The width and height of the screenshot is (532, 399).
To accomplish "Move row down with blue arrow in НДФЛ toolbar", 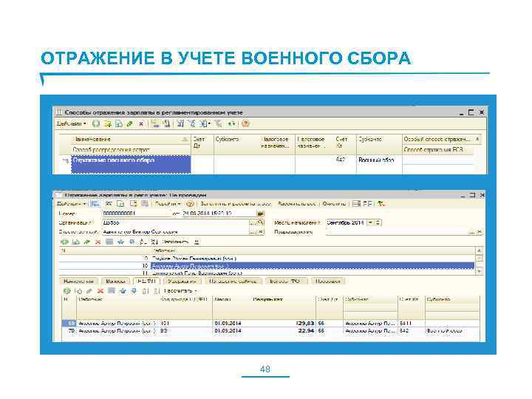I will [134, 291].
